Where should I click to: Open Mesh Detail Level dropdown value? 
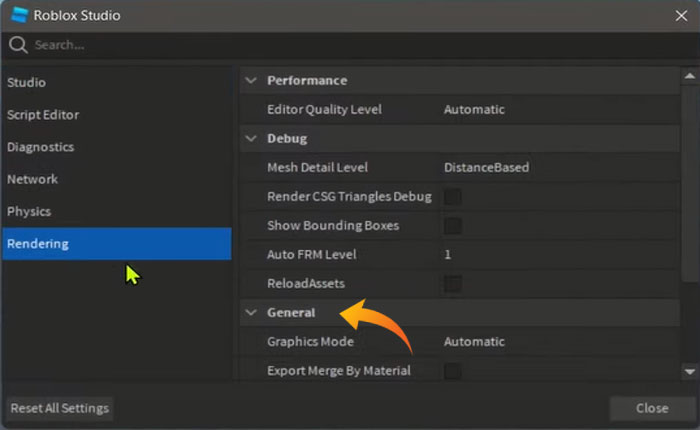coord(487,167)
